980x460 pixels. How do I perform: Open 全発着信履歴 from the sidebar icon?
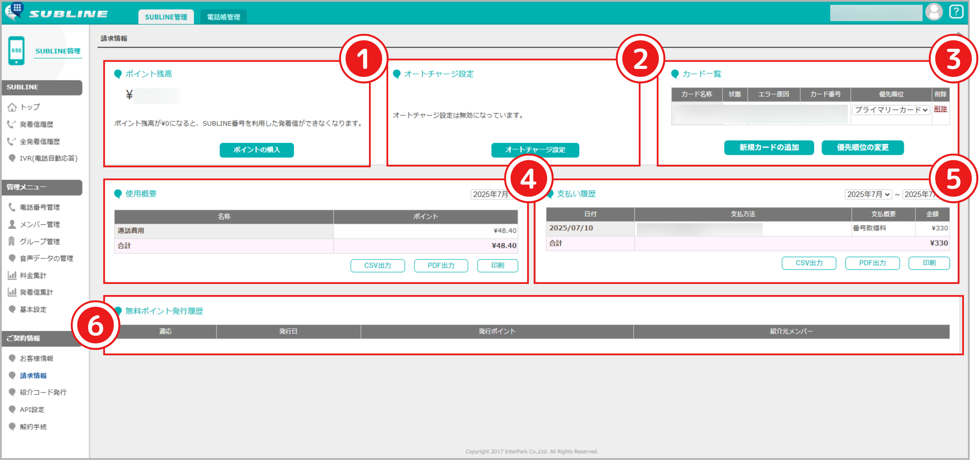click(11, 141)
